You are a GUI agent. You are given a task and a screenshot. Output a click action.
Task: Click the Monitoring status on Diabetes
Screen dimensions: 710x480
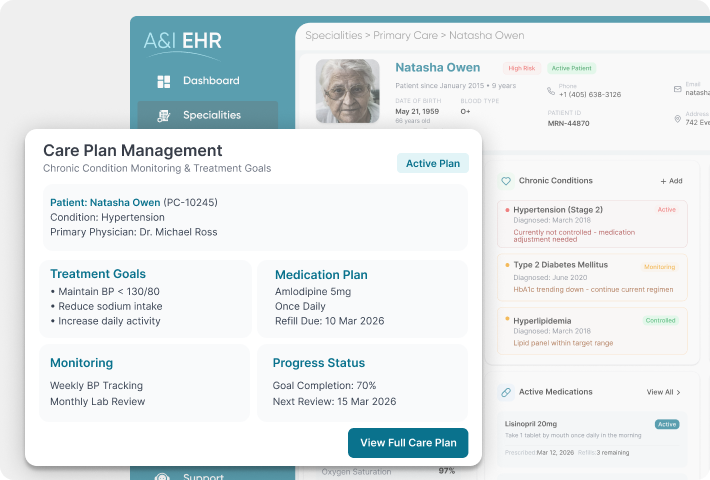tap(659, 267)
